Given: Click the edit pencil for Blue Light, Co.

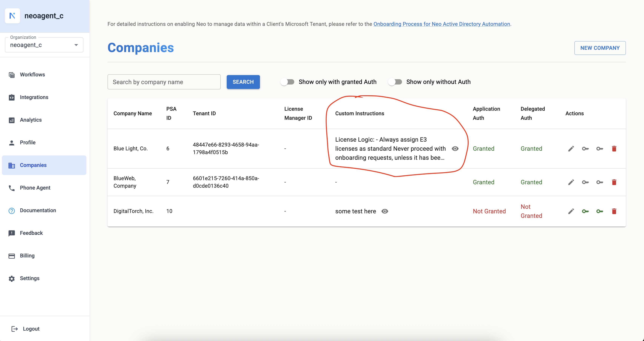Looking at the screenshot, I should pyautogui.click(x=571, y=149).
